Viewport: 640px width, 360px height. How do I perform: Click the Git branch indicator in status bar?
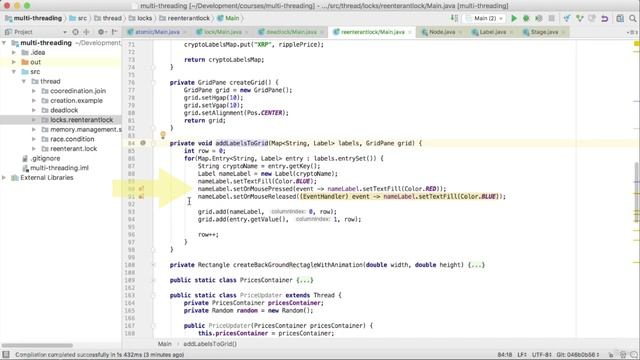(x=578, y=355)
